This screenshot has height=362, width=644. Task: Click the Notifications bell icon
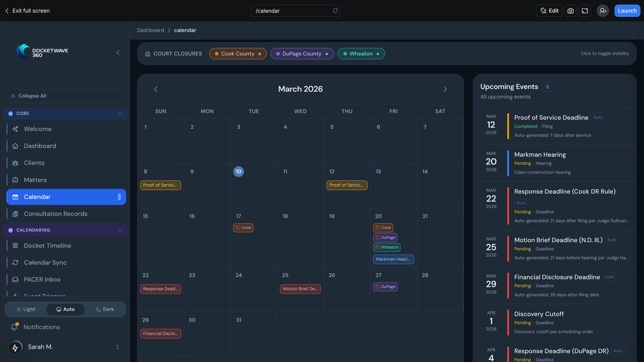click(14, 327)
